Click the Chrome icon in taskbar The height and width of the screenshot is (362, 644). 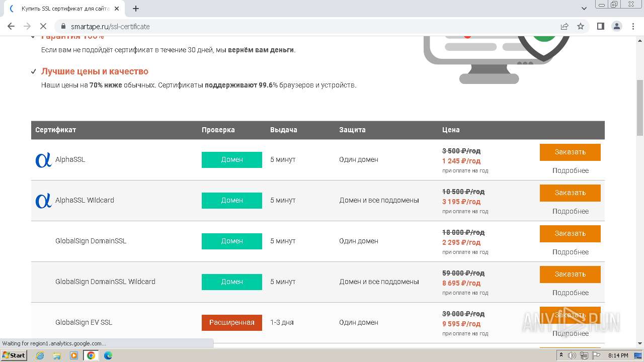point(91,355)
